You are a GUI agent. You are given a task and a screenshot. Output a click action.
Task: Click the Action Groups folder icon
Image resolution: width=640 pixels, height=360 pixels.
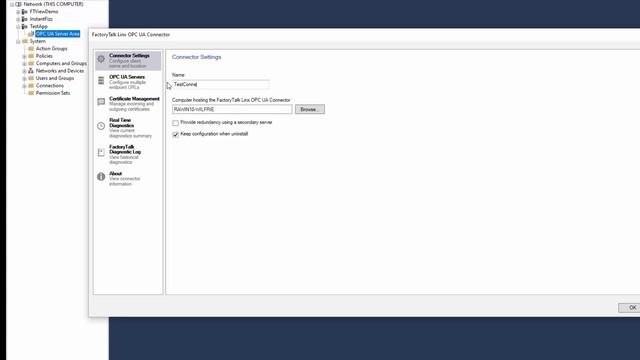click(31, 49)
